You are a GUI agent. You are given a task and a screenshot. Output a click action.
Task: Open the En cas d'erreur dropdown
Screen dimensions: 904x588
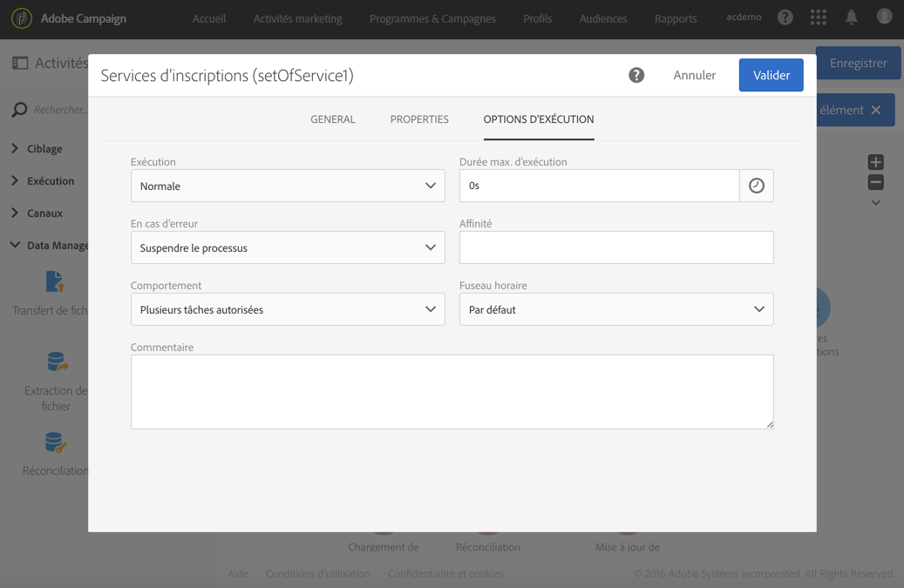[288, 247]
